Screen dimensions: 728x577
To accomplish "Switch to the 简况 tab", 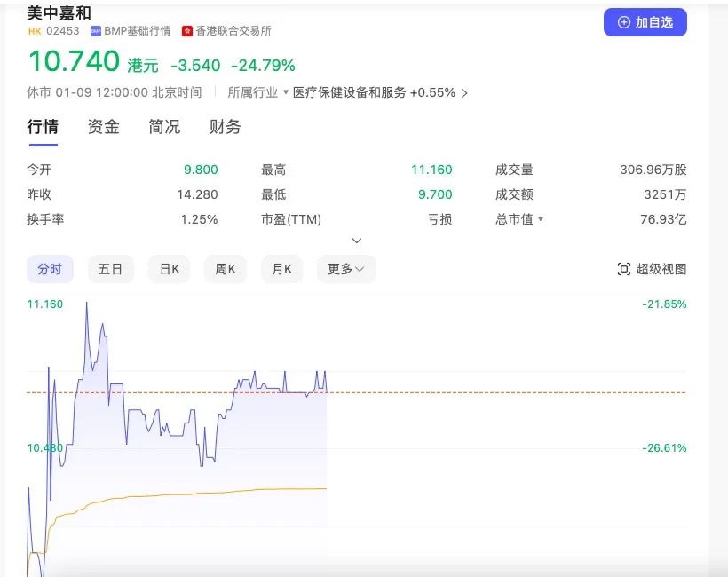I will tap(162, 127).
